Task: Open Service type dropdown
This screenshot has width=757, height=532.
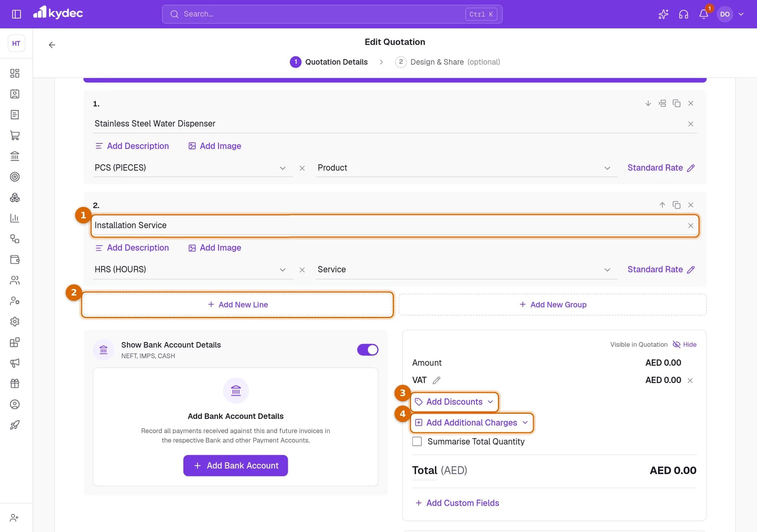Action: (x=466, y=270)
